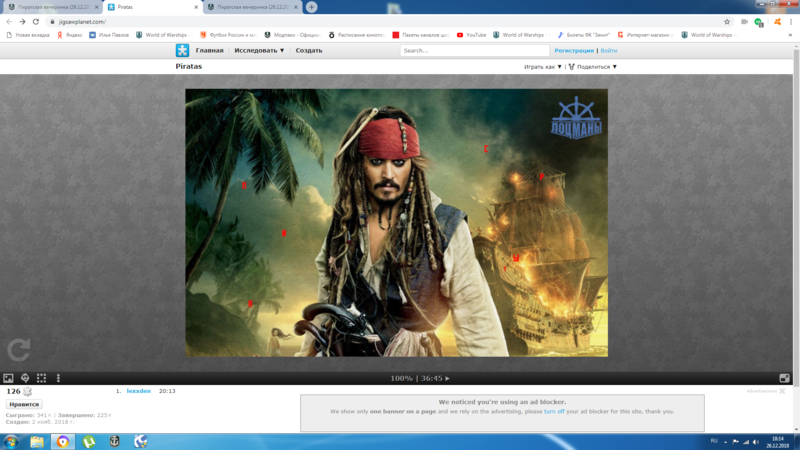The image size is (800, 450).
Task: Expand the Исследовать dropdown menu
Action: click(x=259, y=50)
